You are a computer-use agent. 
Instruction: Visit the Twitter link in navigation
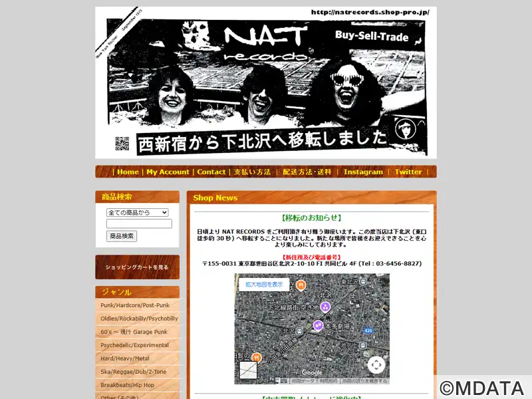408,172
